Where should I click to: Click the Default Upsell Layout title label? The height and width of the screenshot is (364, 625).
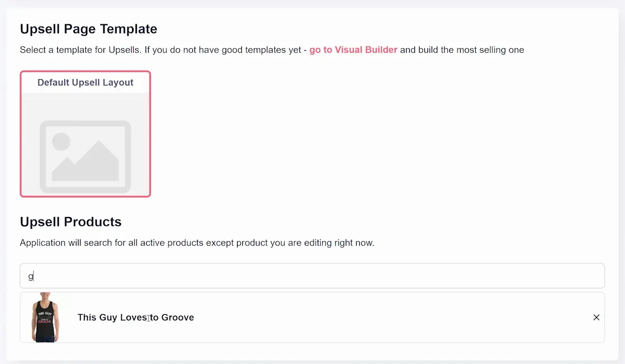[85, 83]
